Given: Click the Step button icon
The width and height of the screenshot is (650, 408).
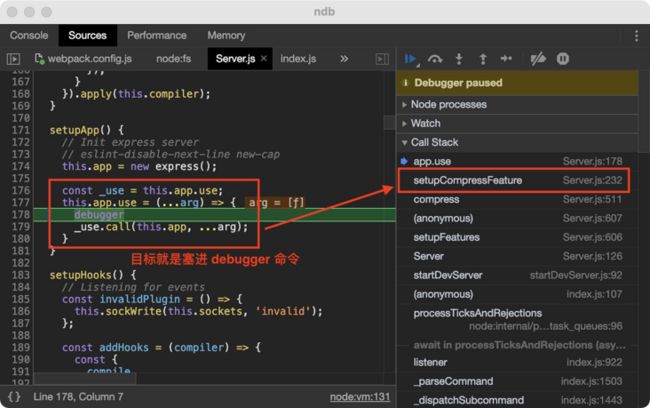Looking at the screenshot, I should coord(506,59).
